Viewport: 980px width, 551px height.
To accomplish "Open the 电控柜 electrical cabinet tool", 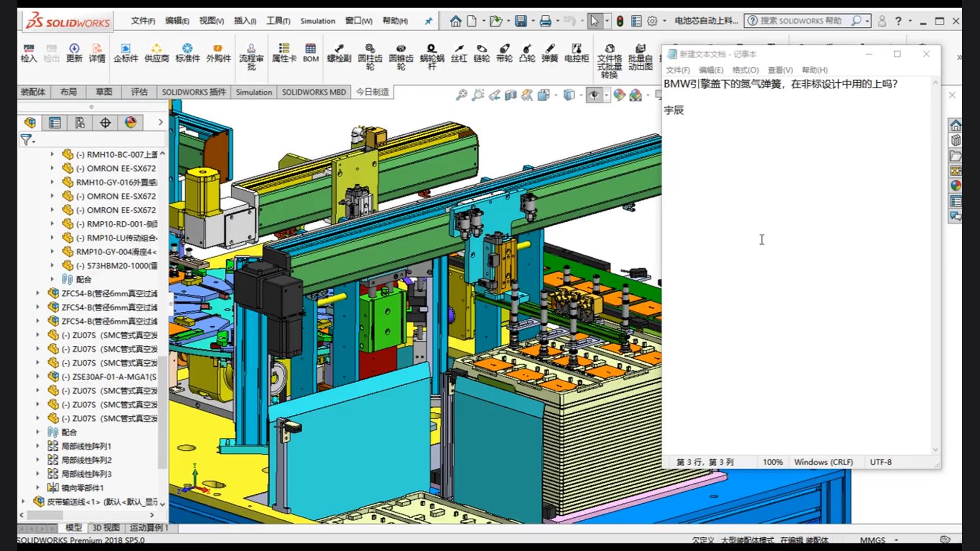I will [x=577, y=53].
